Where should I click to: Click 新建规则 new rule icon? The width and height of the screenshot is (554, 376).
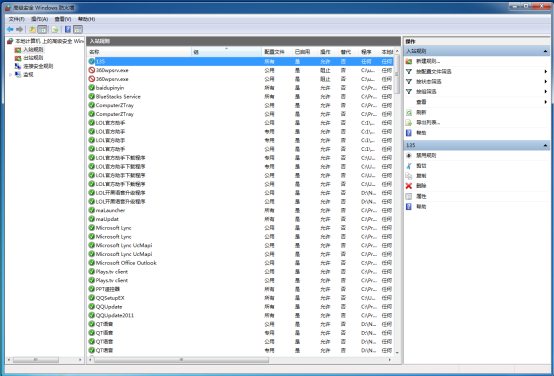click(409, 61)
